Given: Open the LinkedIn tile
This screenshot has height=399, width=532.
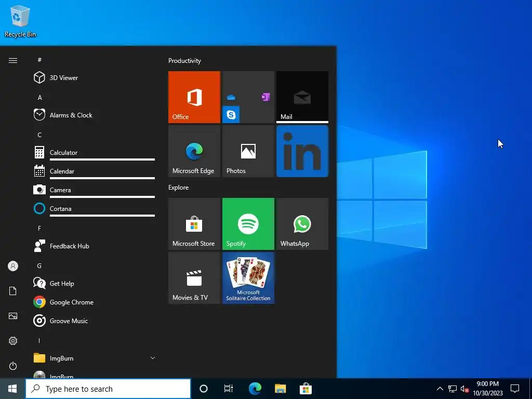Looking at the screenshot, I should pos(302,151).
